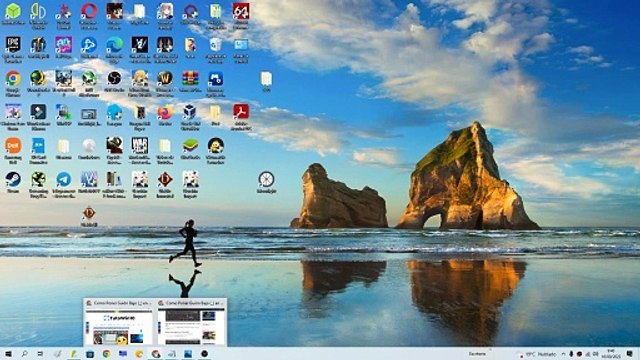Open the blue cloud-shaped desktop shortcut
640x360 pixels.
[114, 112]
